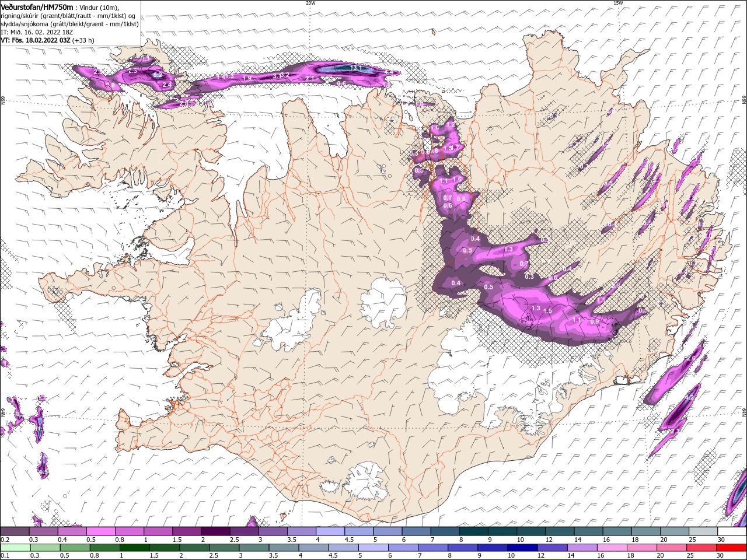Pick the snow legend swatch above 0.2
747x560 pixels.
click(x=15, y=531)
